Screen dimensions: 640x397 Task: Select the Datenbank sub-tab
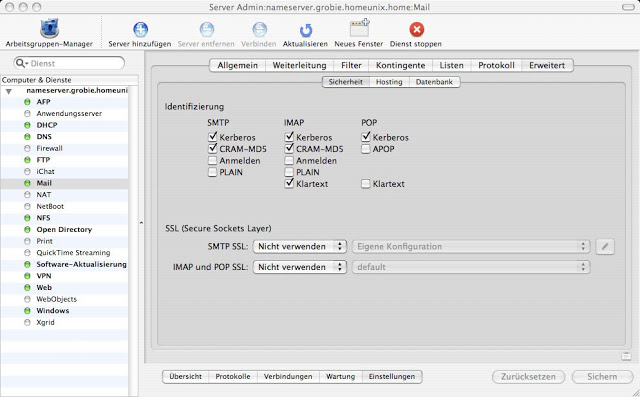(434, 82)
